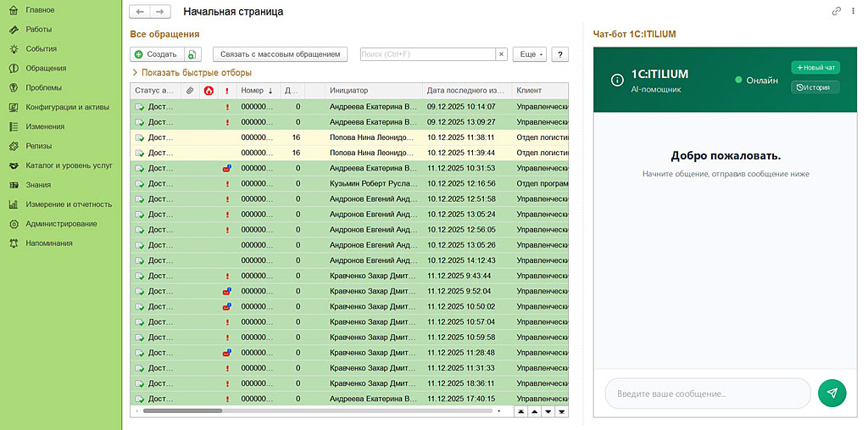Send the chat message with the arrow button
Screen dimensions: 868x430
point(832,393)
